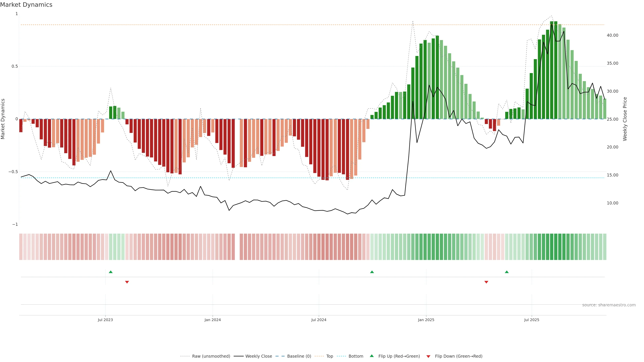This screenshot has width=644, height=362.
Task: Click the red flip-down marker in 2025
Action: (x=486, y=282)
